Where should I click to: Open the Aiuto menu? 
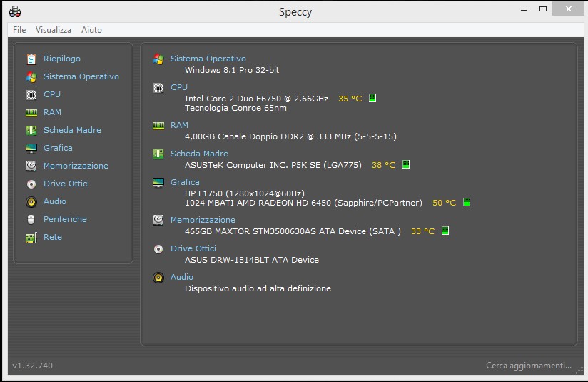[91, 30]
